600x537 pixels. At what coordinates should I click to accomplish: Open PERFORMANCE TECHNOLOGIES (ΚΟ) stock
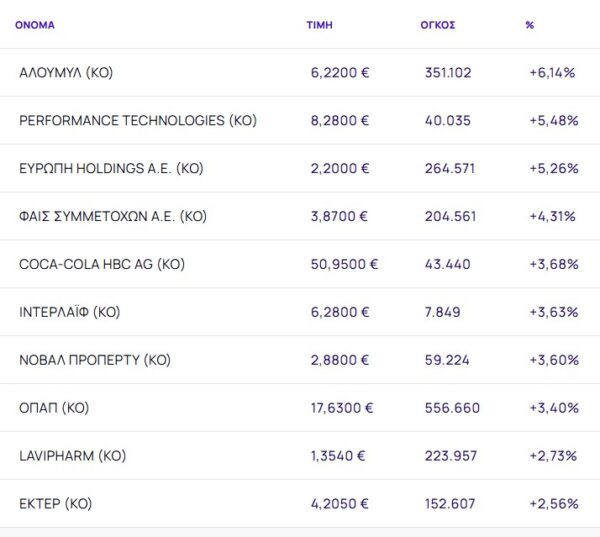pyautogui.click(x=138, y=120)
